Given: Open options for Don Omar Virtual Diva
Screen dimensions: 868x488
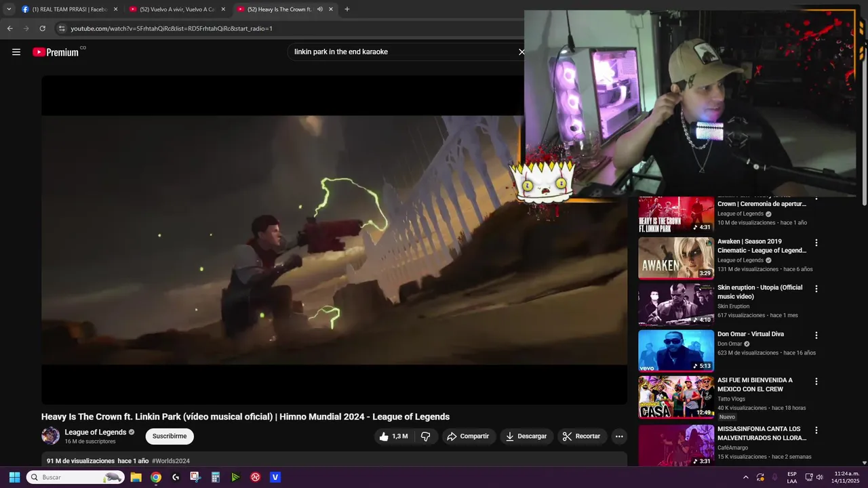Looking at the screenshot, I should pos(816,335).
